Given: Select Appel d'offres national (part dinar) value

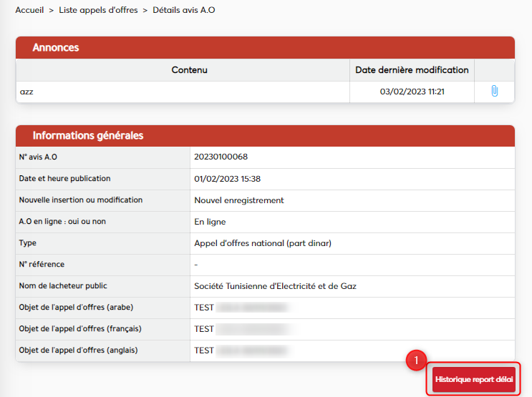Looking at the screenshot, I should pos(263,243).
